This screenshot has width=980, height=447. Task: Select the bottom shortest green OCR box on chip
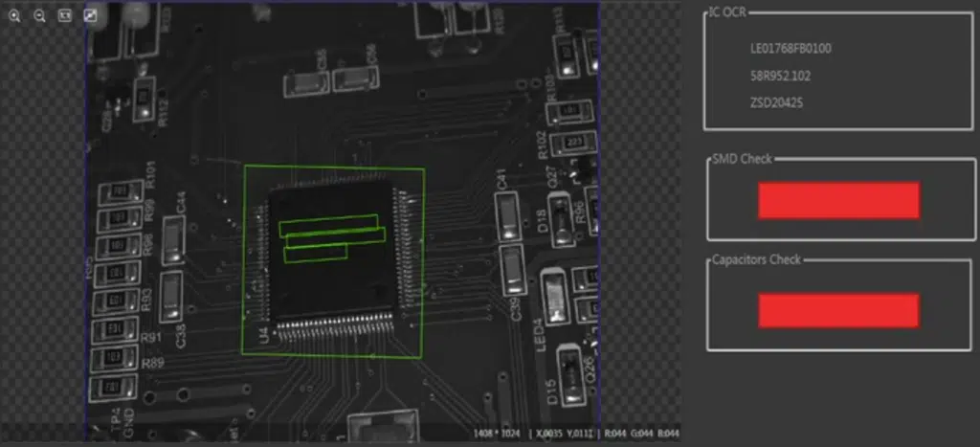click(x=316, y=252)
